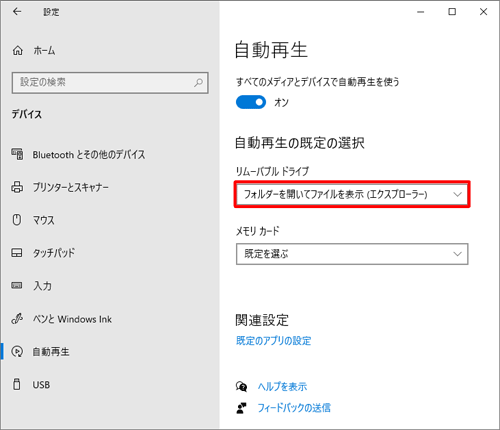Click the search magnifier icon
This screenshot has width=500, height=430.
pos(198,82)
